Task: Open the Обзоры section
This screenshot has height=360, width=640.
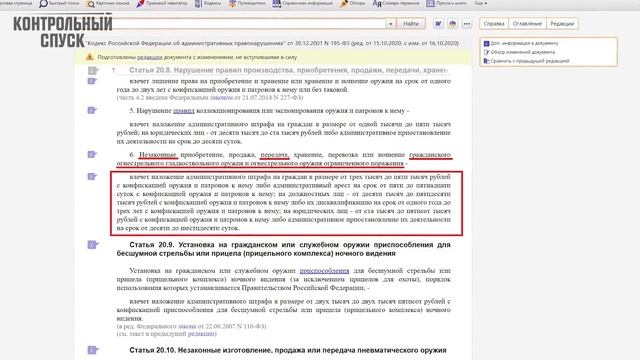Action: 353,3
